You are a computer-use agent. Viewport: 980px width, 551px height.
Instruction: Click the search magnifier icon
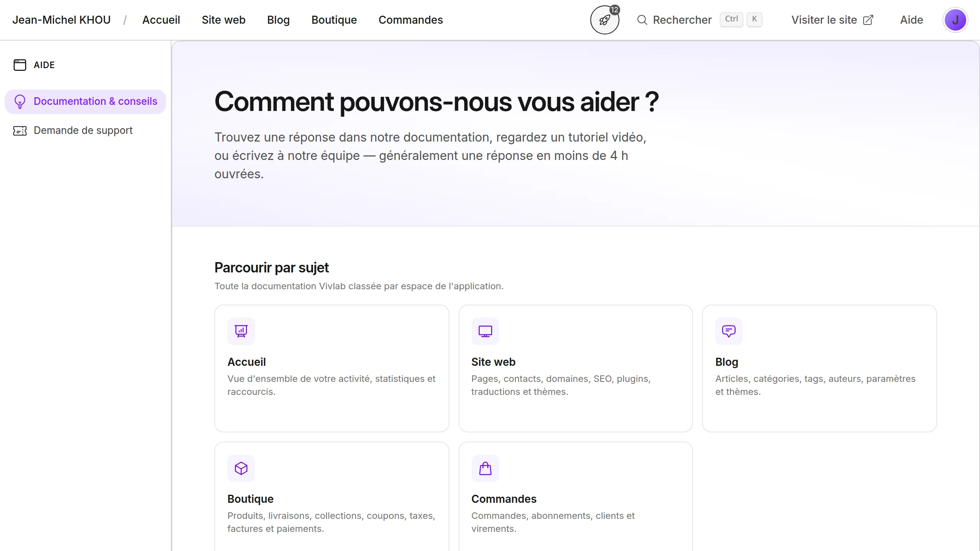pos(642,20)
